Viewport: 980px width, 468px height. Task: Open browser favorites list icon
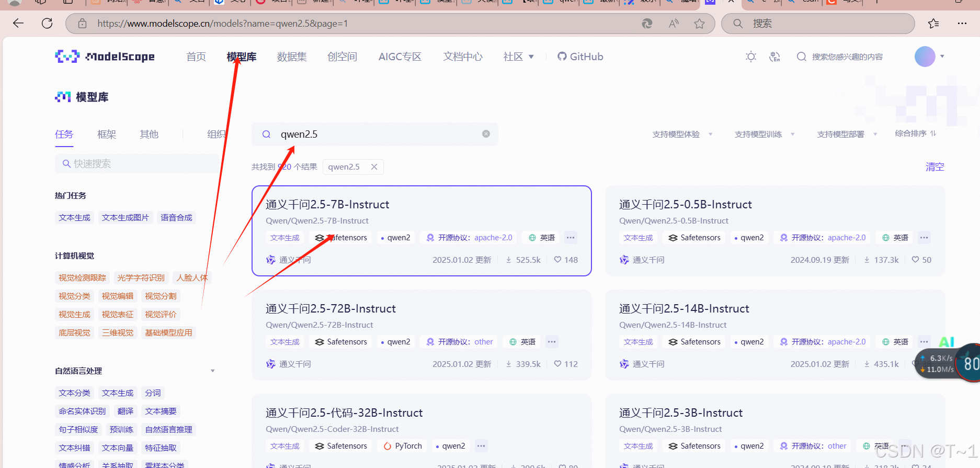click(x=933, y=24)
